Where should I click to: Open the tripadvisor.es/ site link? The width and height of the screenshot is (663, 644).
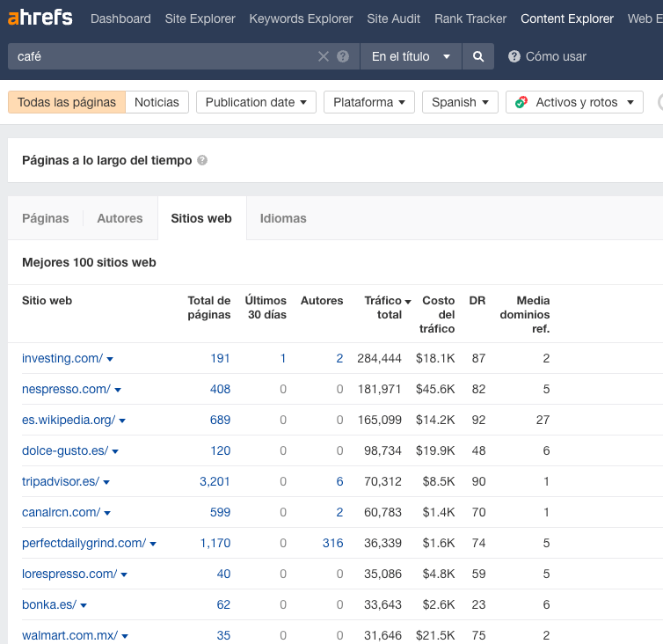pos(61,481)
